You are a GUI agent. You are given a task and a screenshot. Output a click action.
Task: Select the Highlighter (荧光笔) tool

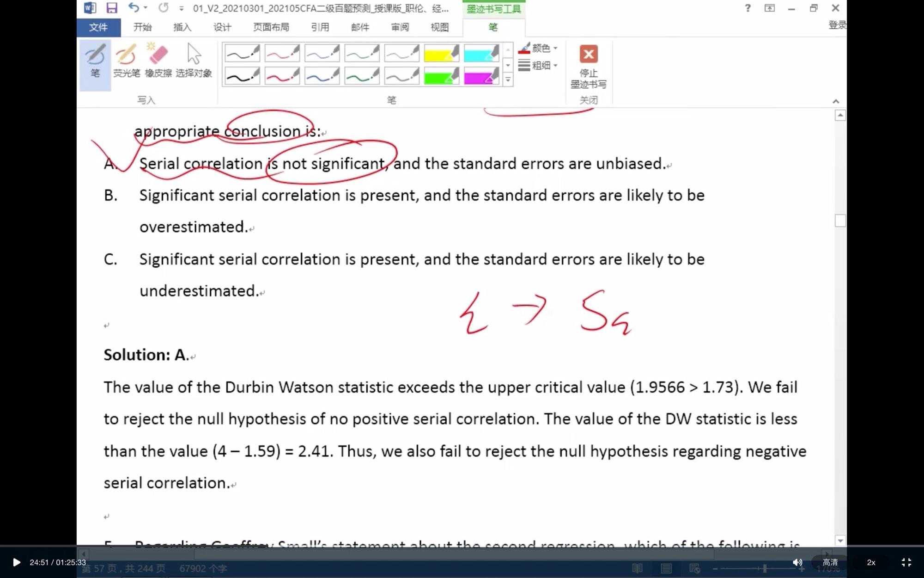(126, 61)
